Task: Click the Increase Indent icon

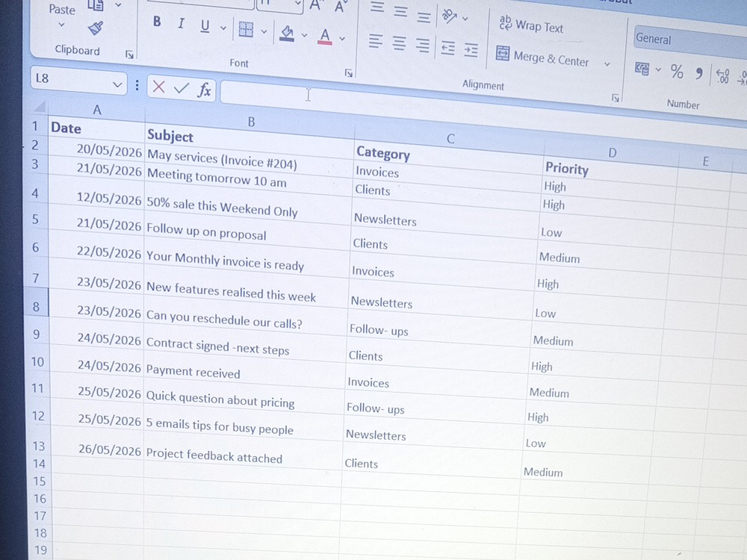Action: [x=471, y=49]
